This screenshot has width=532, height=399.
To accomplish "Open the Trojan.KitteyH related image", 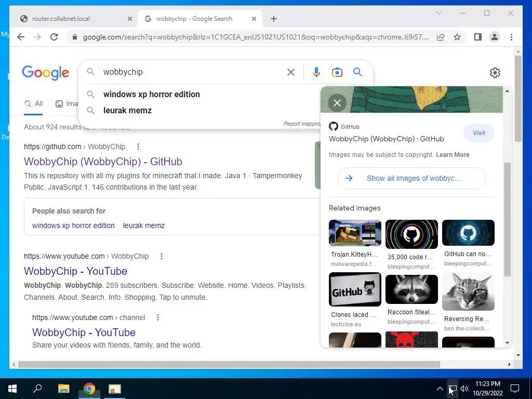I will tap(355, 233).
